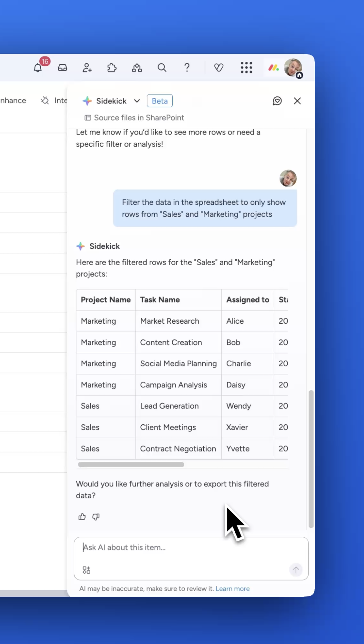Image resolution: width=364 pixels, height=644 pixels.
Task: Close the Sidekick panel
Action: [x=297, y=101]
